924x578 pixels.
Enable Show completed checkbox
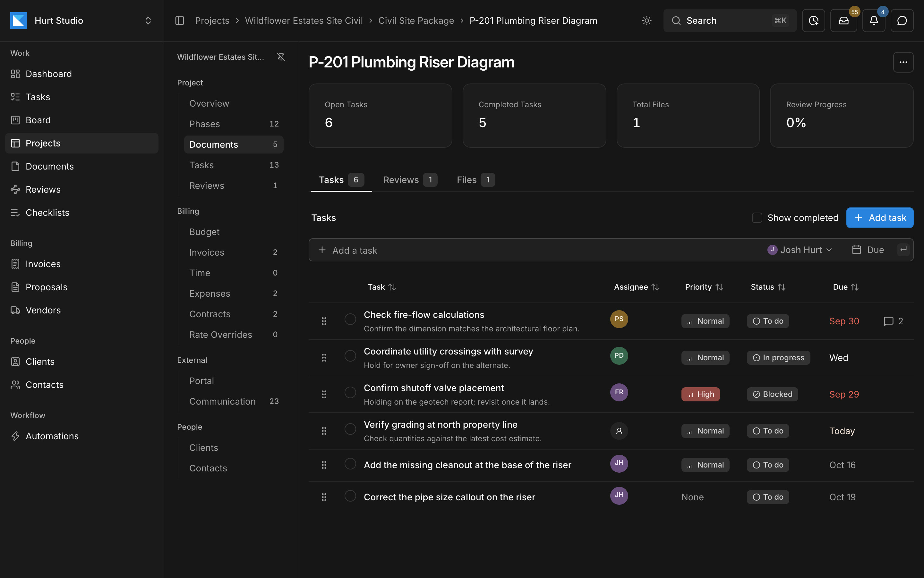[757, 218]
